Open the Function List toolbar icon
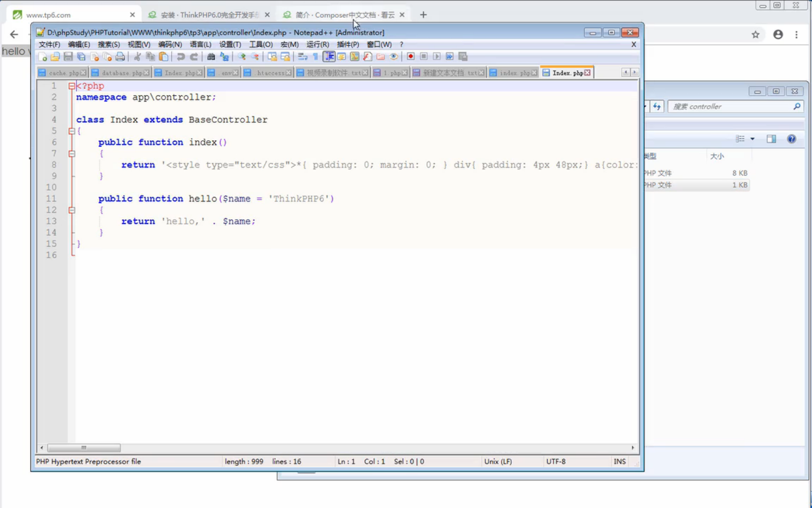The height and width of the screenshot is (508, 812). coord(367,57)
